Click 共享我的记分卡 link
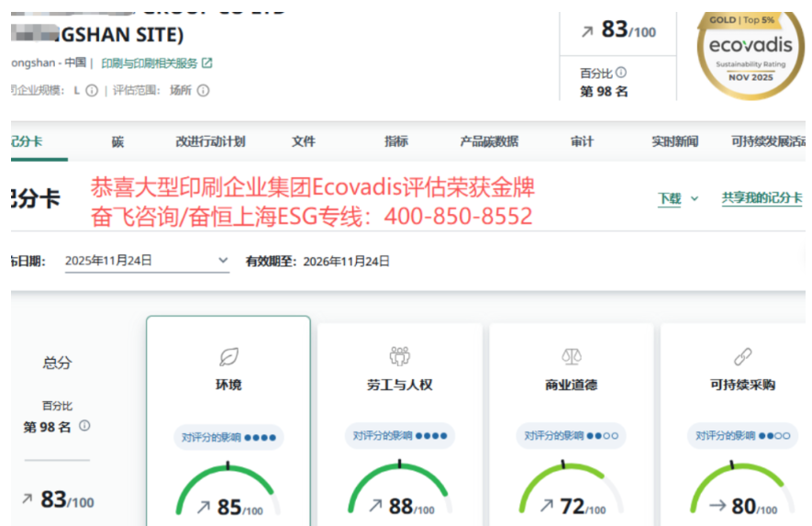This screenshot has width=812, height=526. 762,198
